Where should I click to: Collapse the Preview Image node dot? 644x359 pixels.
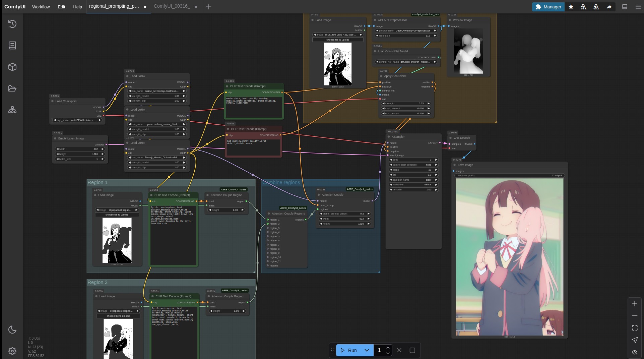450,20
